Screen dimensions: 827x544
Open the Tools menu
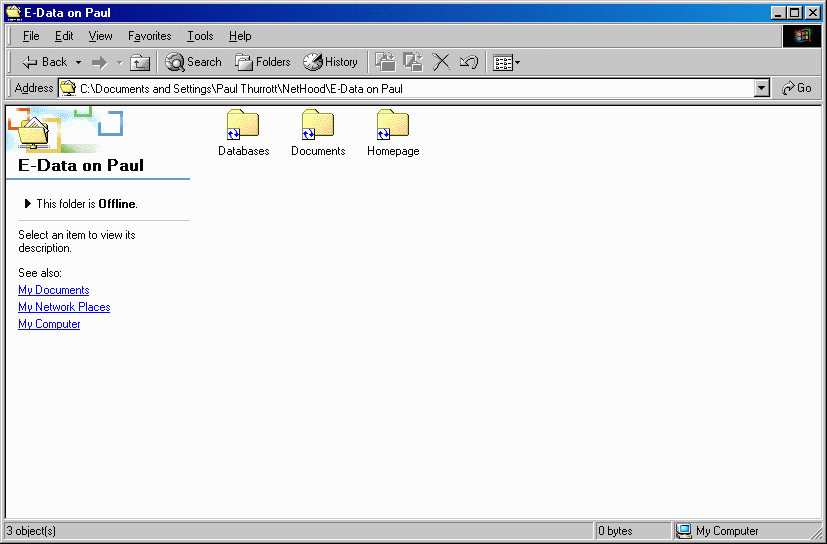tap(200, 36)
